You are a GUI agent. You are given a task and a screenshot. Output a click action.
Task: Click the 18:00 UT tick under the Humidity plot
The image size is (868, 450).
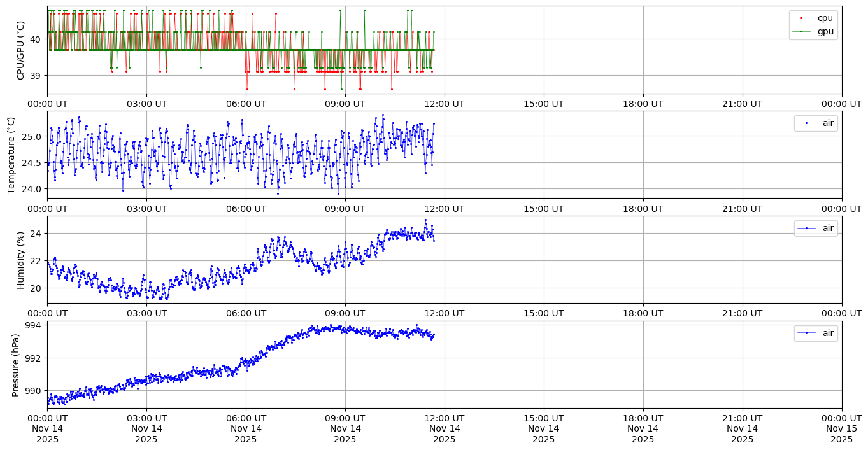coord(643,313)
